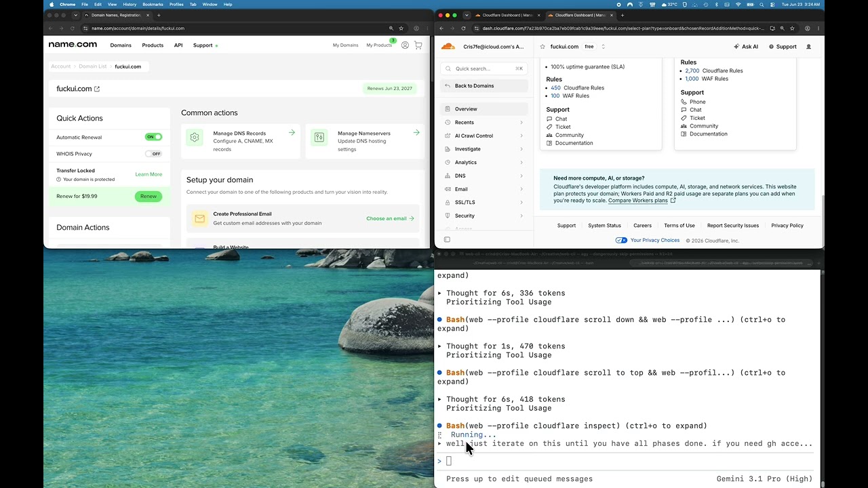Open the shopping cart icon on name.com
The height and width of the screenshot is (488, 868).
(418, 45)
